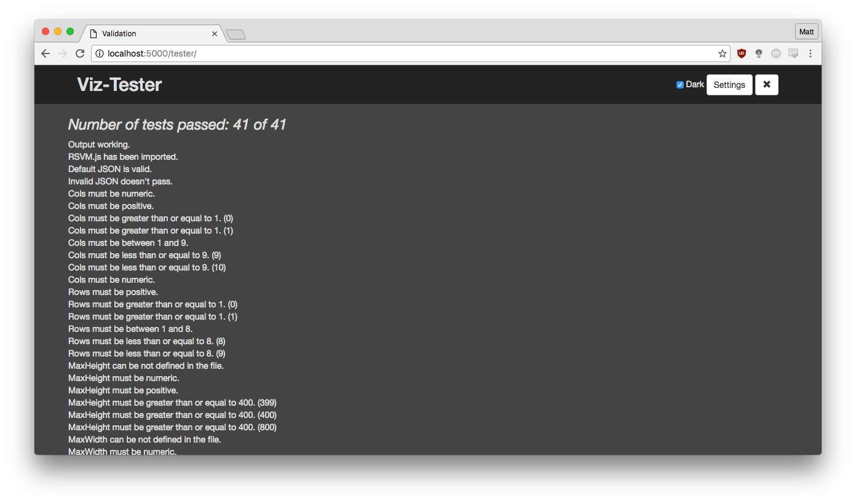Open the Viz-Tester Settings
Viewport: 856px width, 504px height.
pyautogui.click(x=729, y=85)
